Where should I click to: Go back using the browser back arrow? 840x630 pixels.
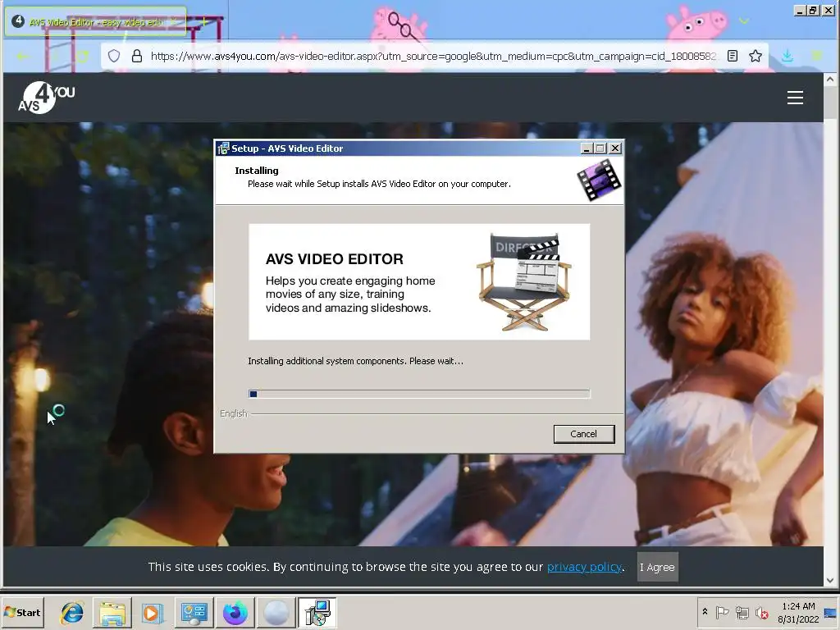coord(22,57)
